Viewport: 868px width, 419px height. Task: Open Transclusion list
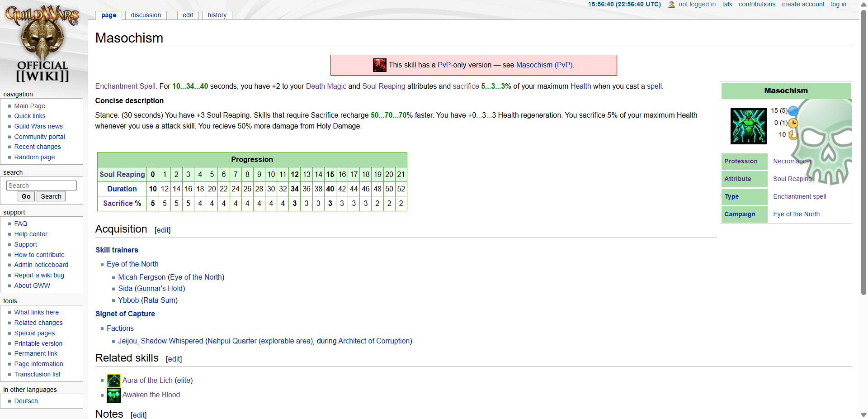click(37, 374)
